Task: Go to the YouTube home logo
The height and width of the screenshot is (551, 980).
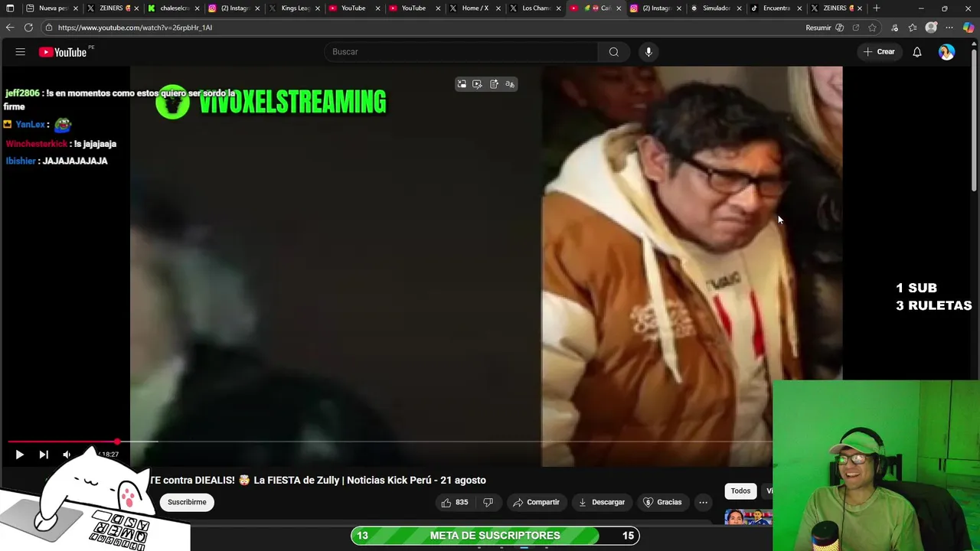Action: point(63,52)
